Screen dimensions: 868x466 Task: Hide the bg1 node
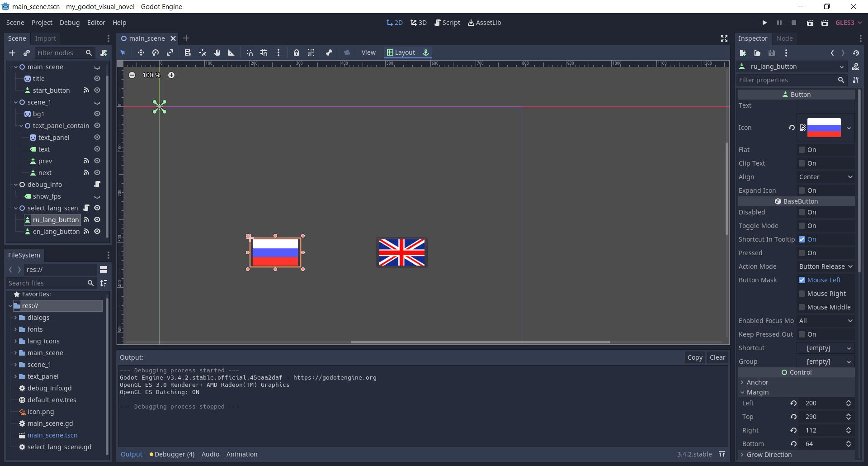97,114
